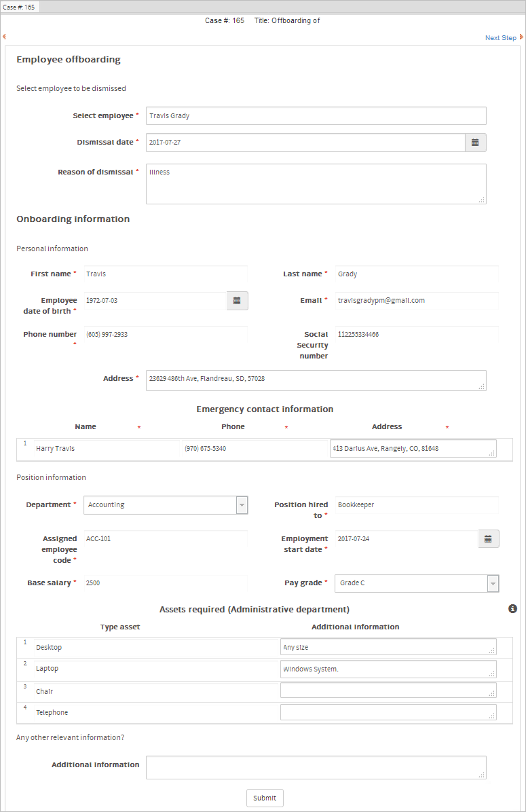The width and height of the screenshot is (526, 812).
Task: Click the left previous-step arrow icon
Action: click(x=4, y=37)
